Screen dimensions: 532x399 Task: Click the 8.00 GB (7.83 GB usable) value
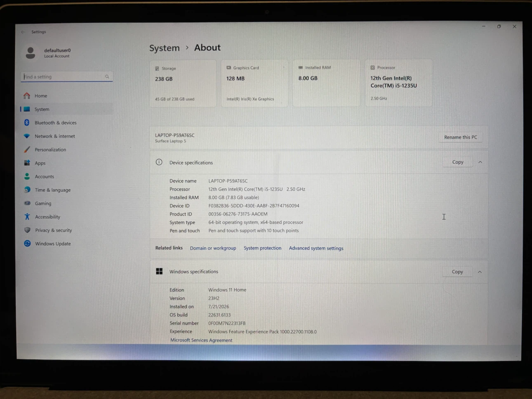point(233,197)
